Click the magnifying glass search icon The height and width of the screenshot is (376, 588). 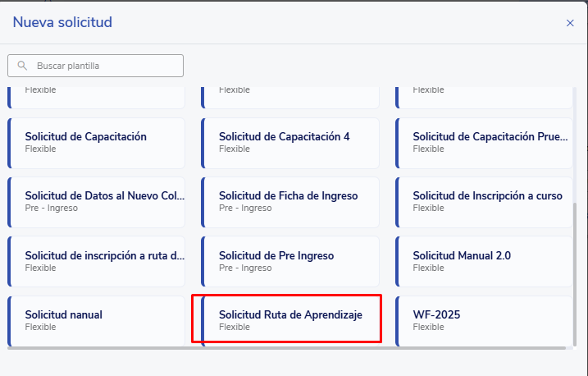(22, 66)
